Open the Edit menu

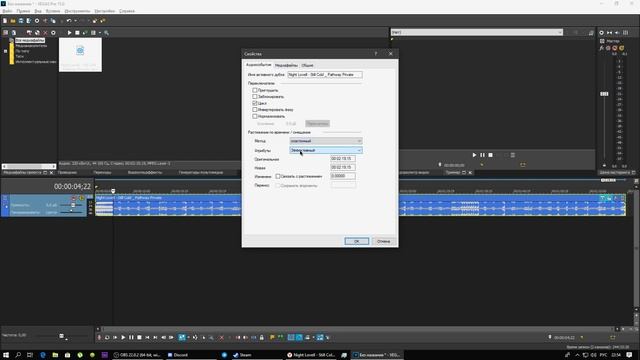(x=23, y=11)
